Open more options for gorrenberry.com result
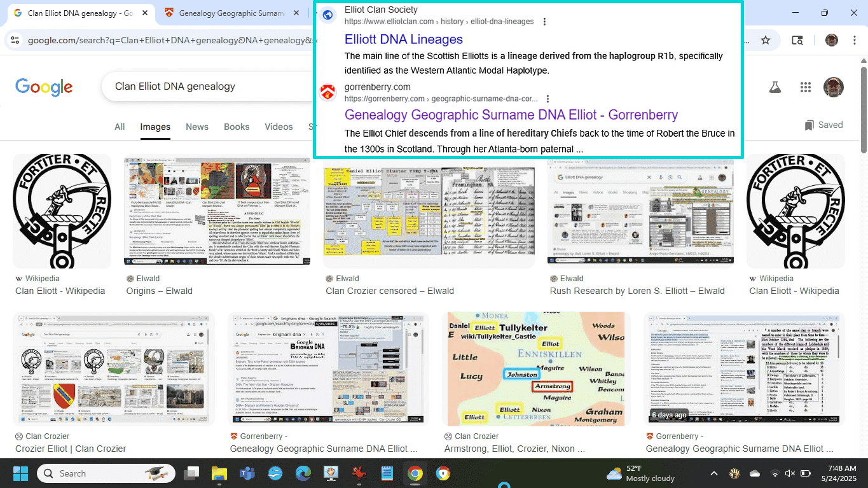This screenshot has height=488, width=868. (x=548, y=99)
